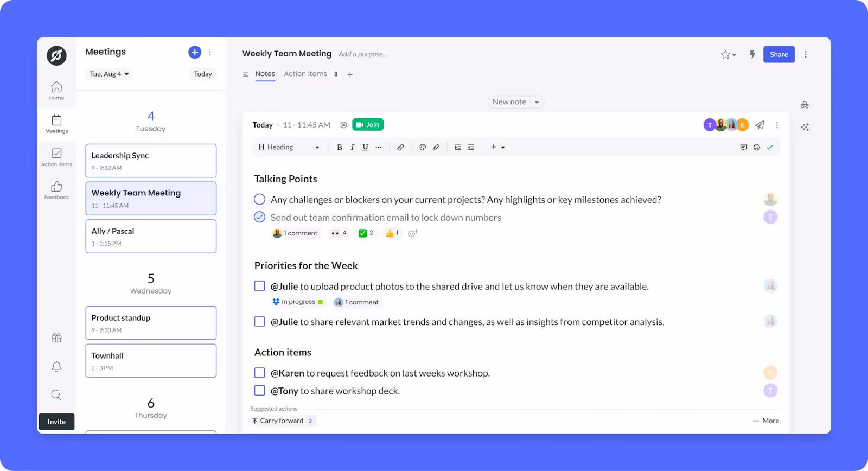Open the plus insert dropdown in toolbar
868x471 pixels.
tap(497, 147)
